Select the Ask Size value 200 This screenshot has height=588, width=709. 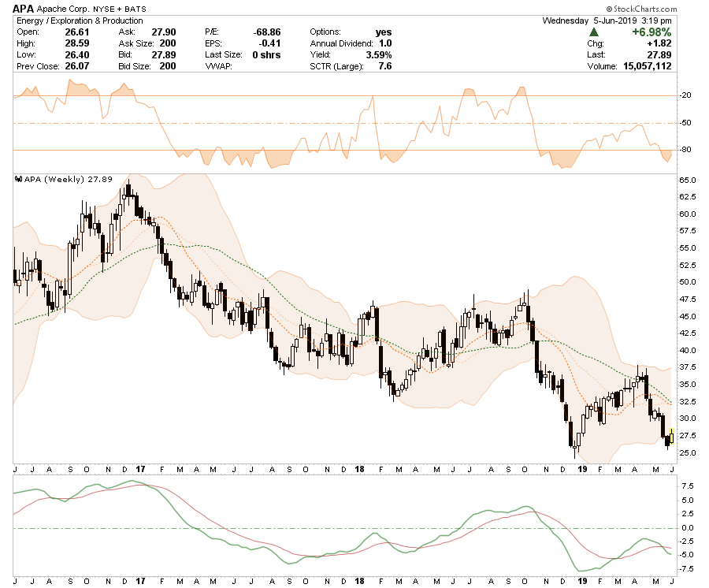point(168,43)
